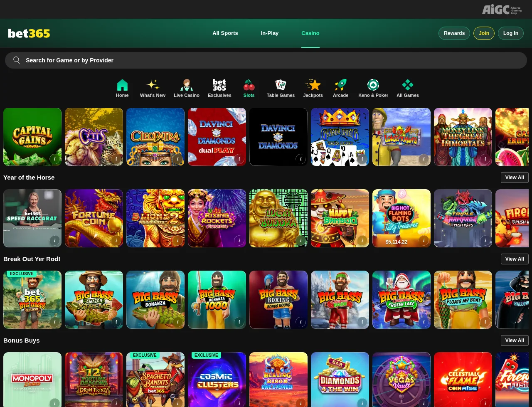Click the bet365 logo
532x407 pixels.
(x=29, y=33)
